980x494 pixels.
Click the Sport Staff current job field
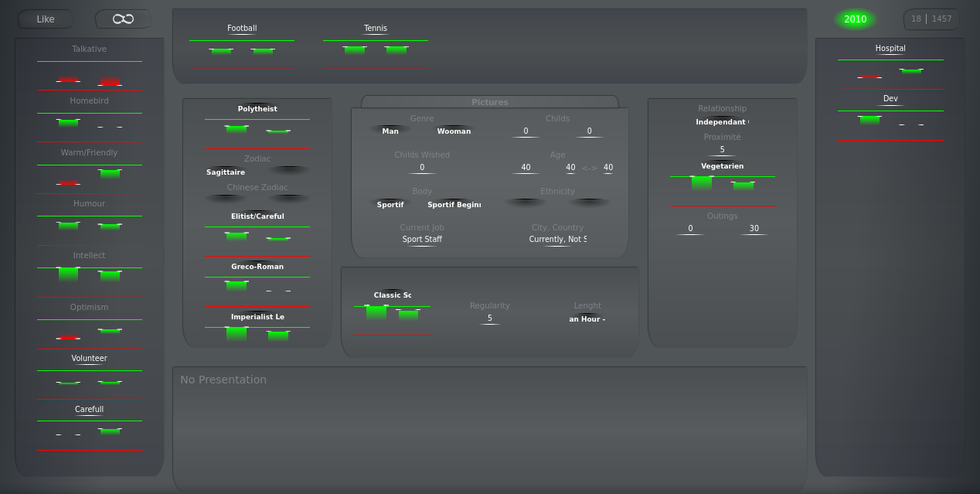[422, 240]
